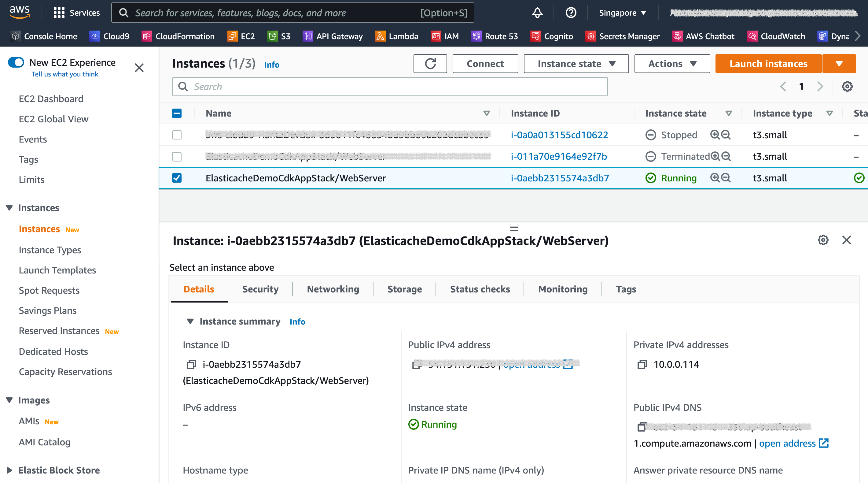Click the Connect button
This screenshot has height=483, width=868.
[x=485, y=63]
